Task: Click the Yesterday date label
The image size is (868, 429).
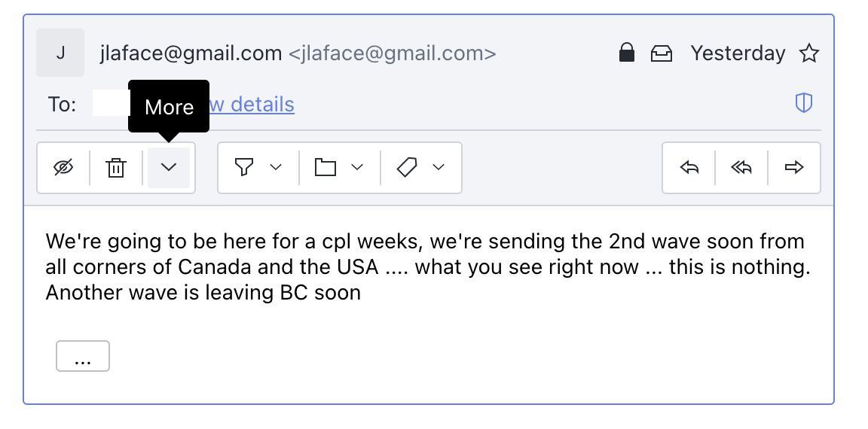Action: click(738, 53)
